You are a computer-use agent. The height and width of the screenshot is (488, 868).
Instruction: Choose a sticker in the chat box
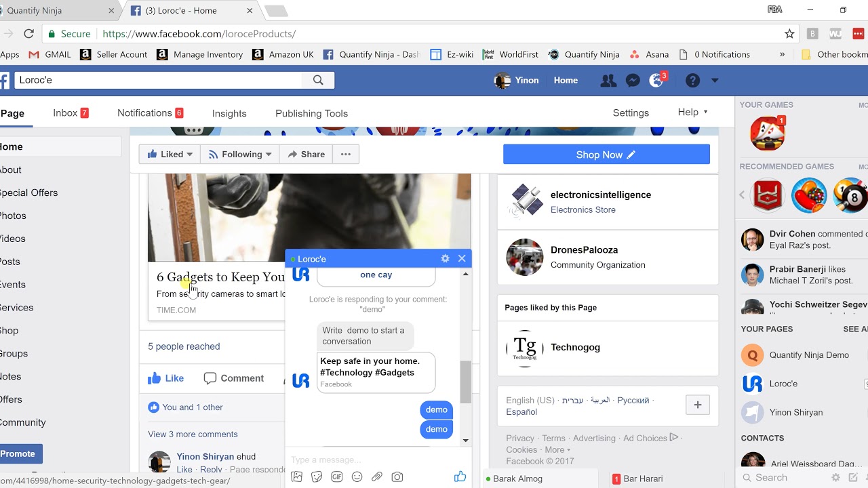coord(317,476)
